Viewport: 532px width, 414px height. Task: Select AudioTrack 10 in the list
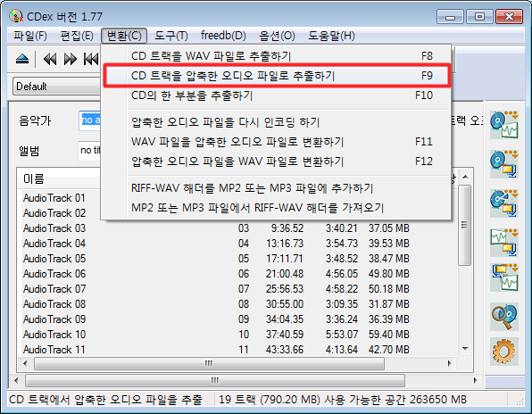click(54, 335)
